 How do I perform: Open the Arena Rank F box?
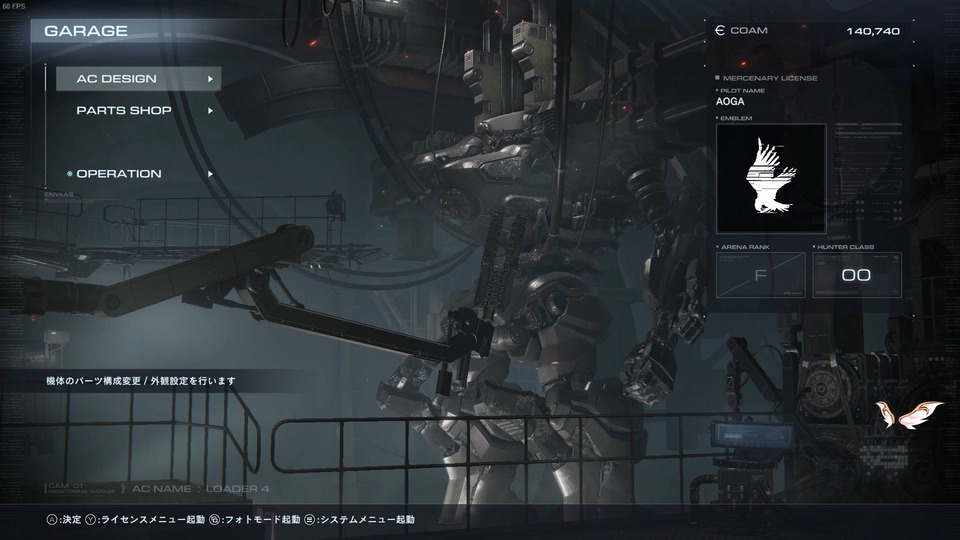coord(760,276)
